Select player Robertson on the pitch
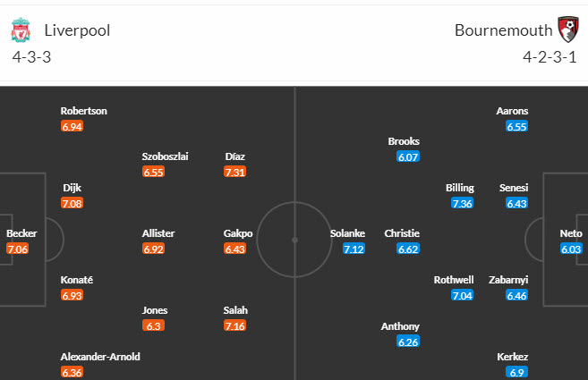This screenshot has height=380, width=588. (84, 111)
